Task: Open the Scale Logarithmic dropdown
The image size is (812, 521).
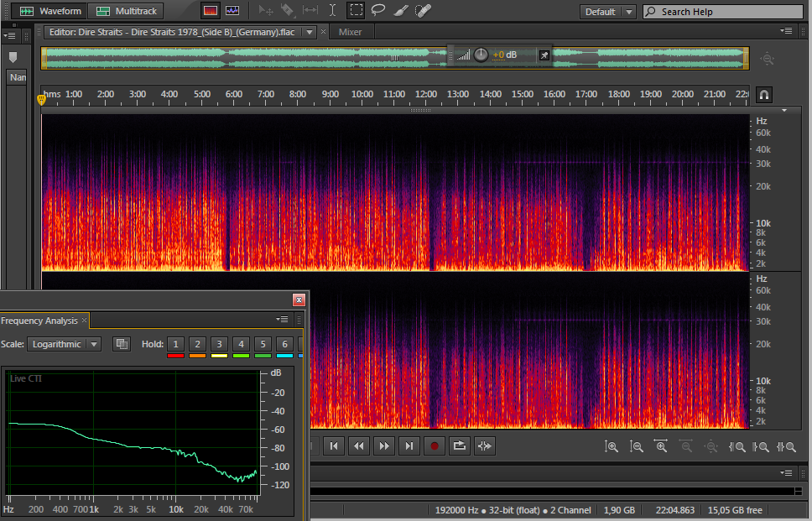Action: point(65,345)
